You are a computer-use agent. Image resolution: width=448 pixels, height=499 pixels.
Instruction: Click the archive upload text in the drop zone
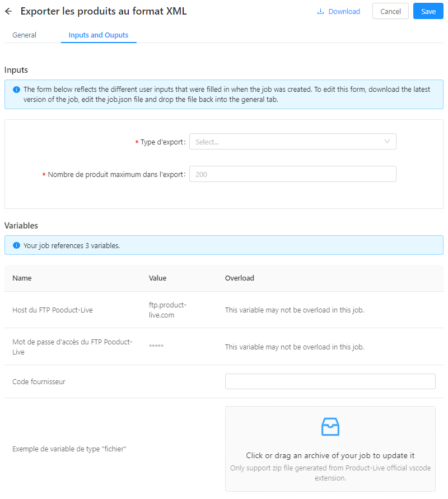tap(330, 455)
